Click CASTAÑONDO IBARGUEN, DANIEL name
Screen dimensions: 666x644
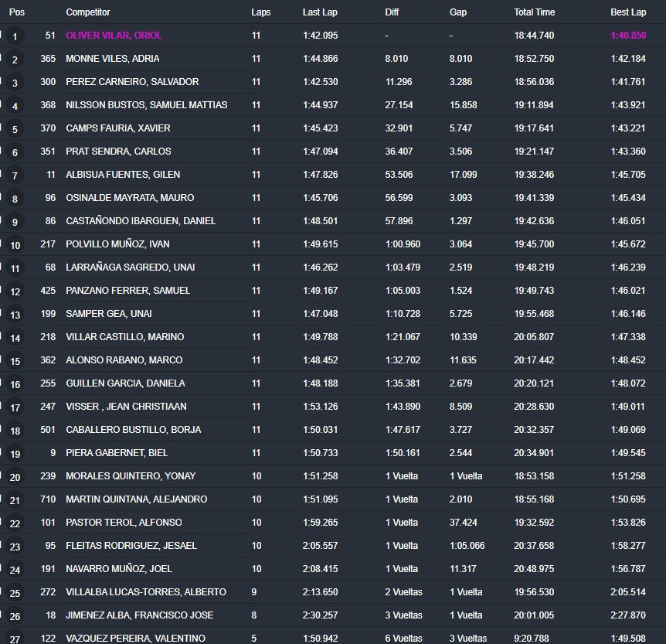tap(141, 220)
